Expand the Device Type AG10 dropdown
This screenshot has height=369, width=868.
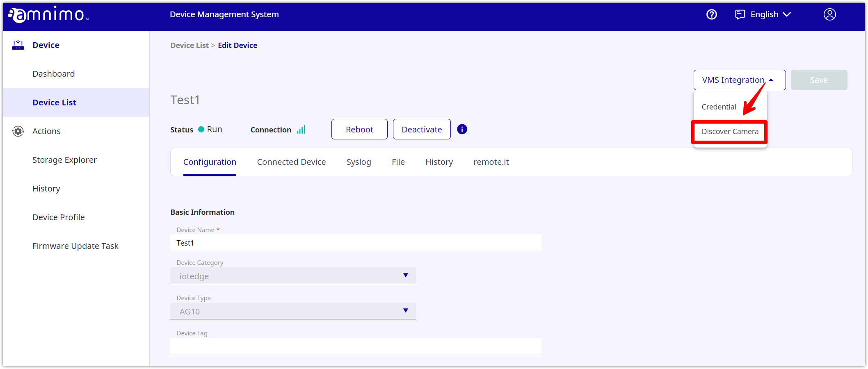(293, 311)
